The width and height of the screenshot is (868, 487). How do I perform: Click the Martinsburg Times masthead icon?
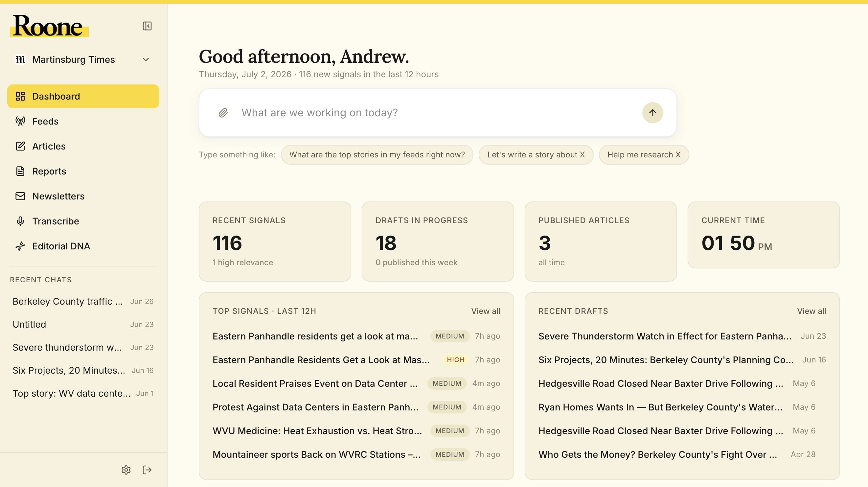pos(20,60)
